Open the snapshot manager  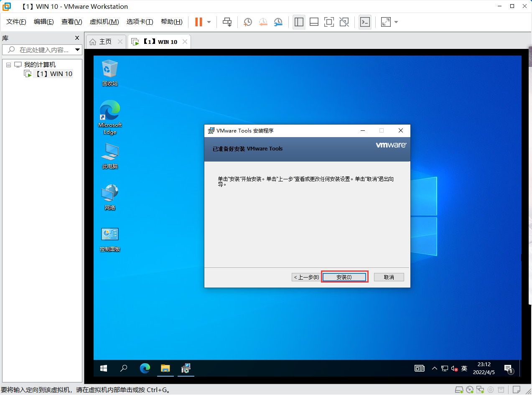click(278, 22)
